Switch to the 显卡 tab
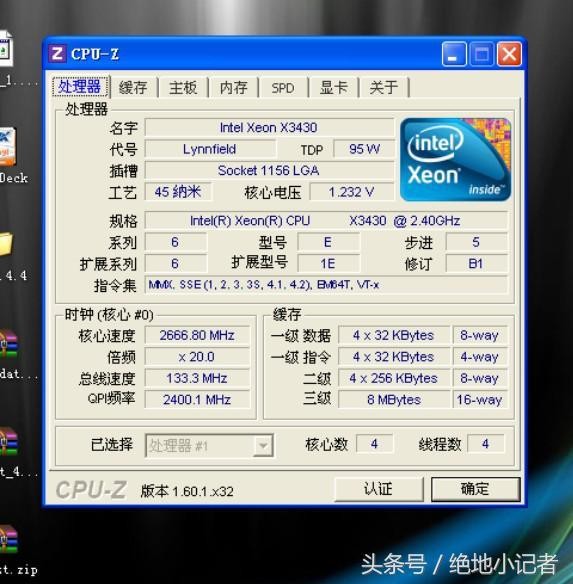 click(x=333, y=88)
